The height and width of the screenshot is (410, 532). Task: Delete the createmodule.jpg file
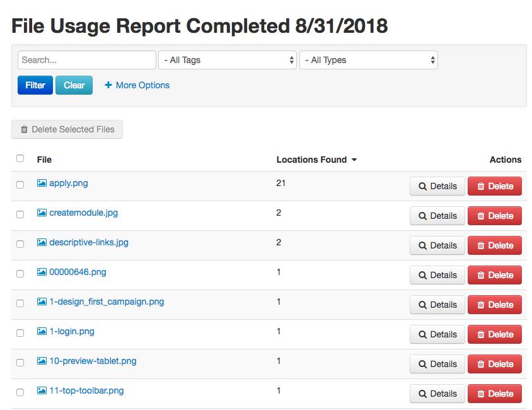point(494,216)
